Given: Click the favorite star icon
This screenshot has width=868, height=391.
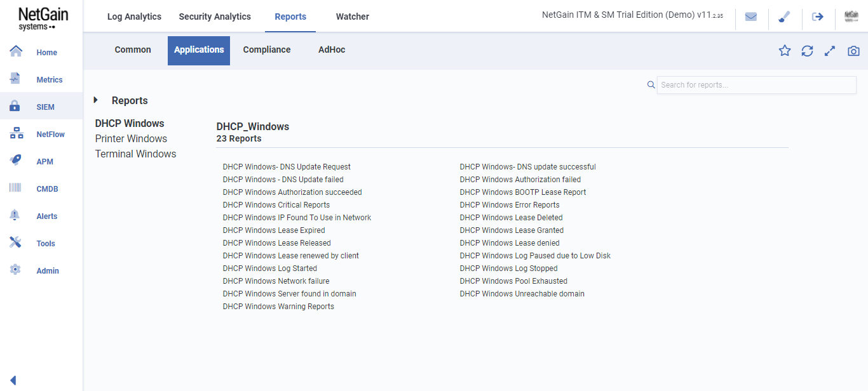Looking at the screenshot, I should 785,51.
